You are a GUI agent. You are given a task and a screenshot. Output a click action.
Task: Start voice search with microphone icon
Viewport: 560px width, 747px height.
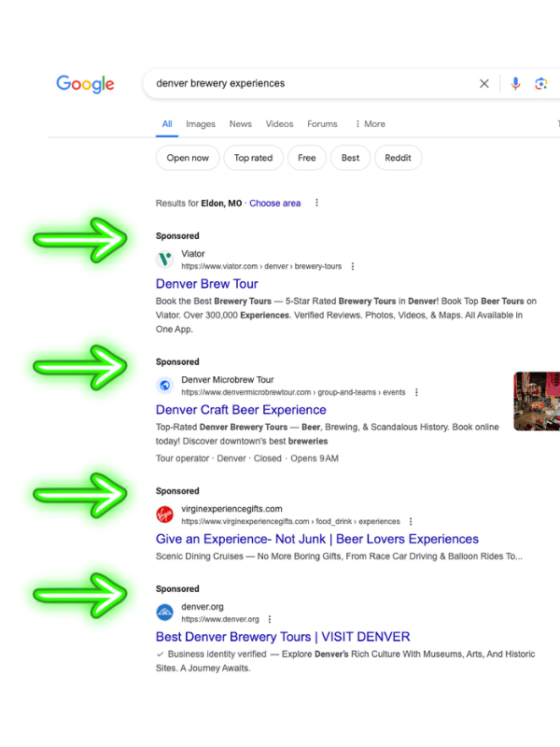click(x=515, y=83)
